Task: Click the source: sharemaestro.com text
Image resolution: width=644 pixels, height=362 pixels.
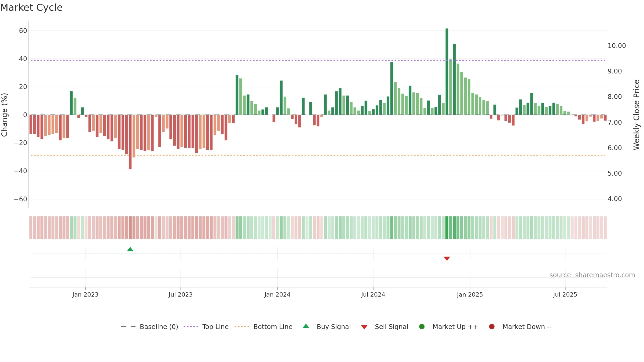Action: 592,275
